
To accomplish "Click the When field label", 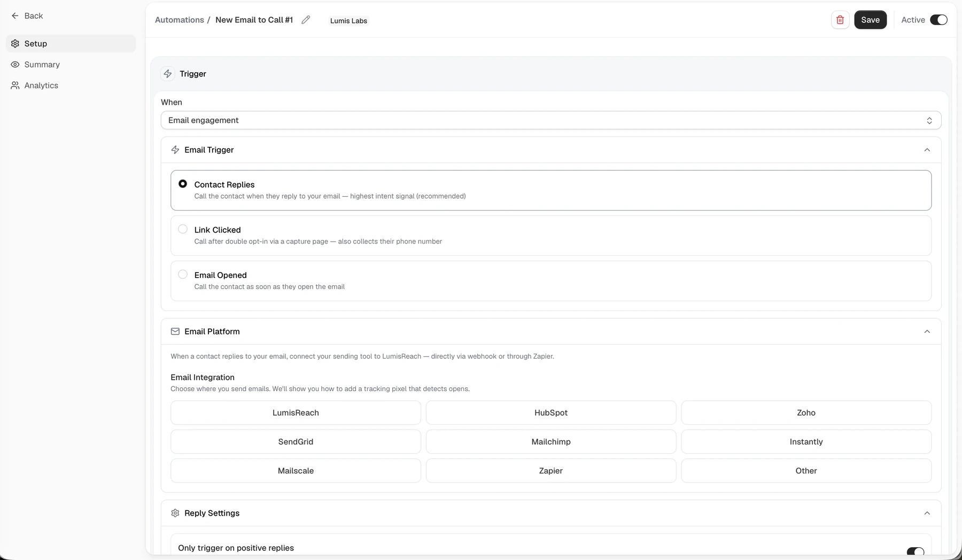I will click(172, 102).
